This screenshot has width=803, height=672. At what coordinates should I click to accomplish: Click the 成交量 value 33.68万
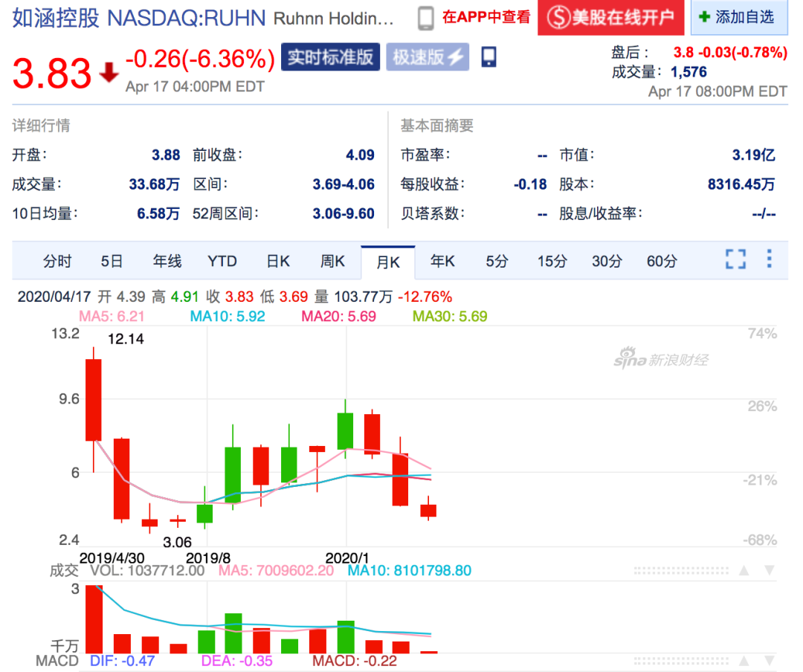[154, 184]
